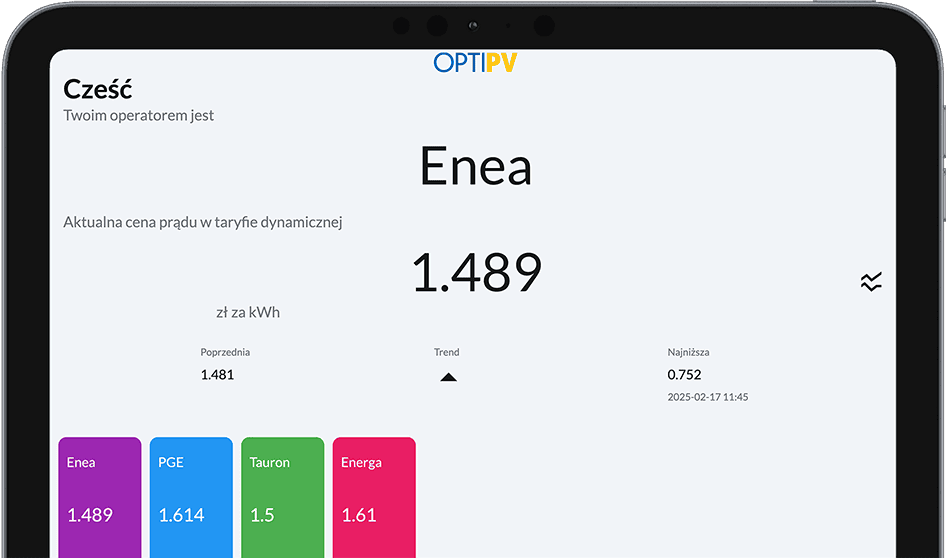Image resolution: width=946 pixels, height=558 pixels.
Task: Click the Trend label
Action: (446, 352)
